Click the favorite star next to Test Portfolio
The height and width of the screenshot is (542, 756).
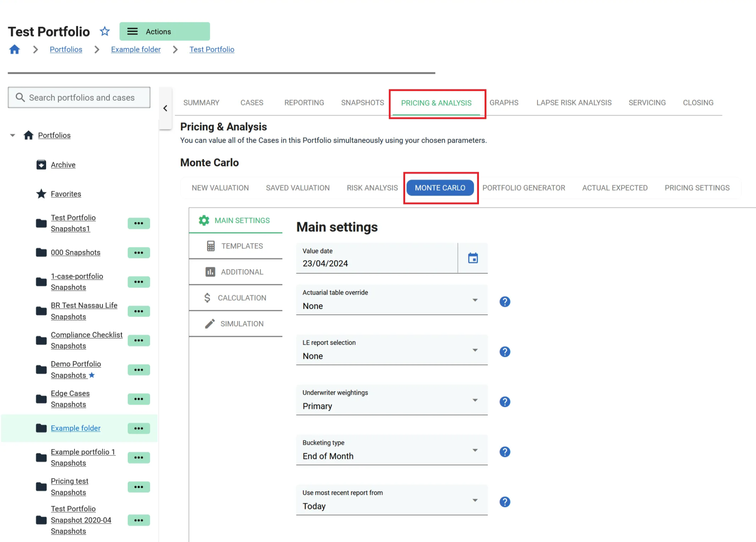[x=105, y=31]
